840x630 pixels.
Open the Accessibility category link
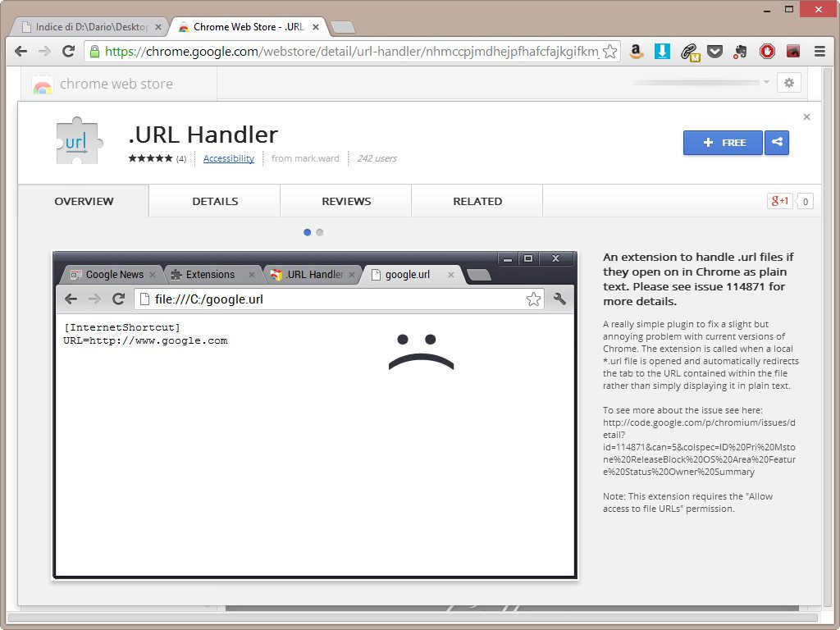[229, 158]
